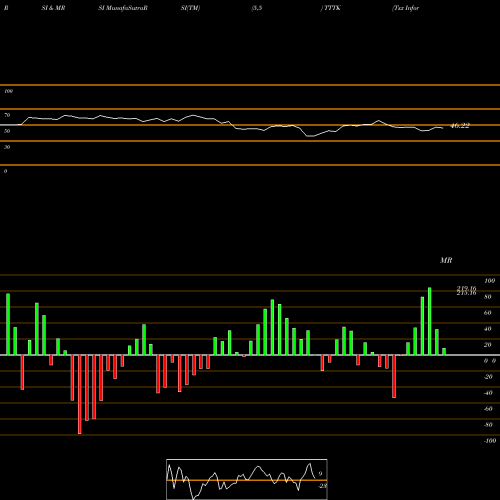Click the RSI axis label 30
Screen dimensions: 500x500
pos(7,147)
